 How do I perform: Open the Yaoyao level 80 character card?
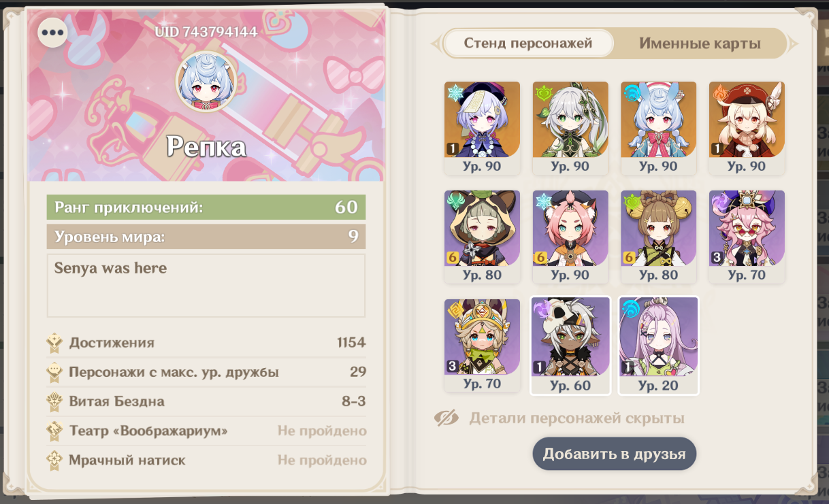658,237
